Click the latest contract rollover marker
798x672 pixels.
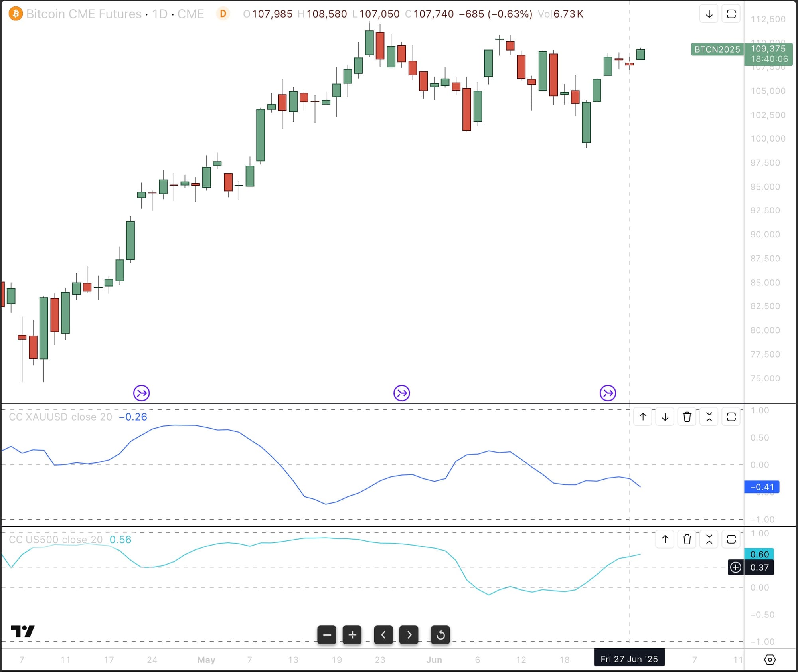[608, 393]
